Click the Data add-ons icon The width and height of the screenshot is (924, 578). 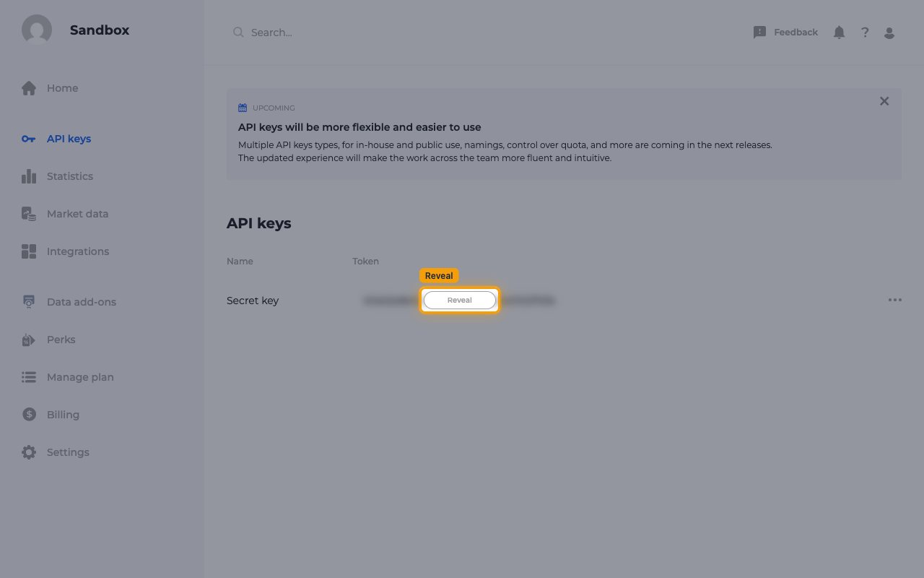pyautogui.click(x=29, y=302)
